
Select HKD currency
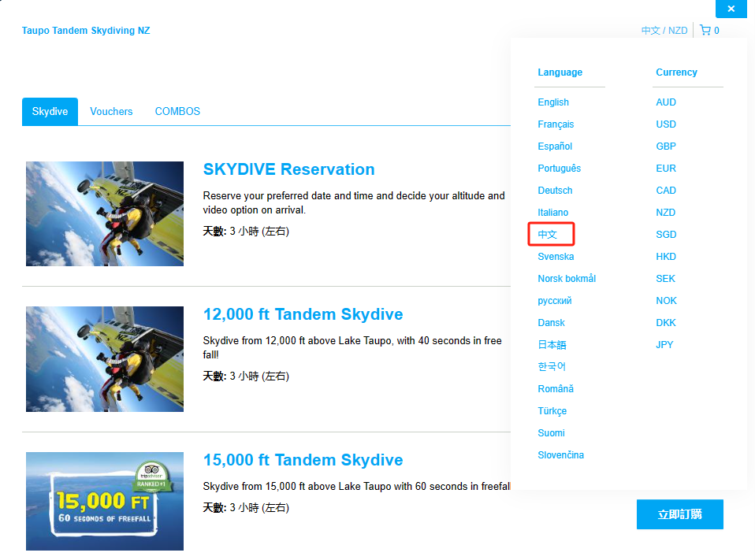(x=666, y=257)
